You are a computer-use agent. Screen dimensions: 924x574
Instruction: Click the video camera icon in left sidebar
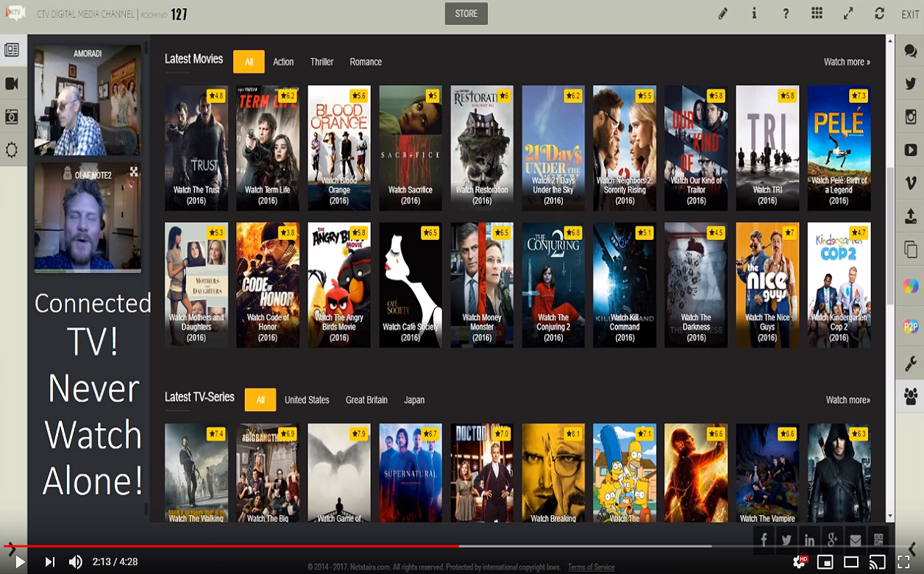coord(12,84)
